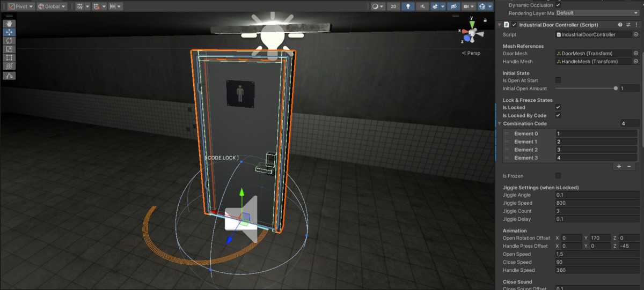Select the Hand (View) tool
This screenshot has height=290, width=644.
(x=10, y=24)
